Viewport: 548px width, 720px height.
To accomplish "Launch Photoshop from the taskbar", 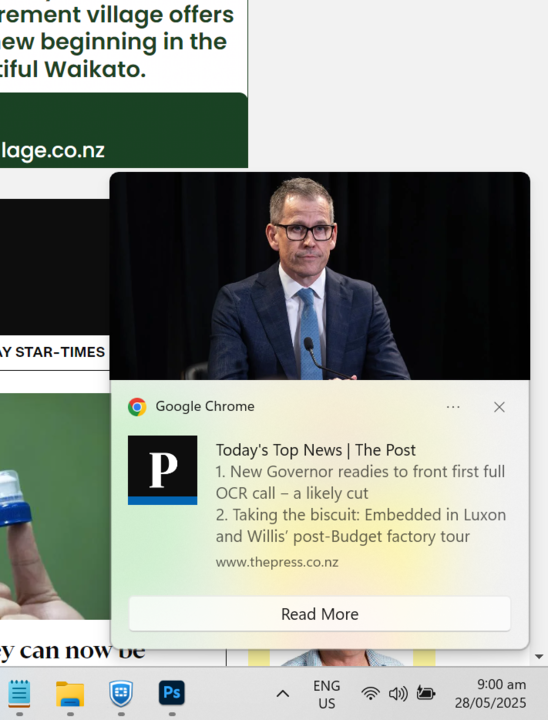I will (x=172, y=693).
